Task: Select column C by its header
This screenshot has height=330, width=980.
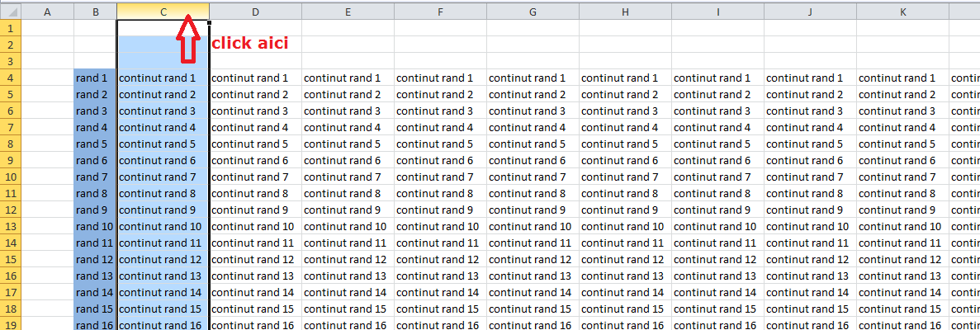Action: (x=163, y=12)
